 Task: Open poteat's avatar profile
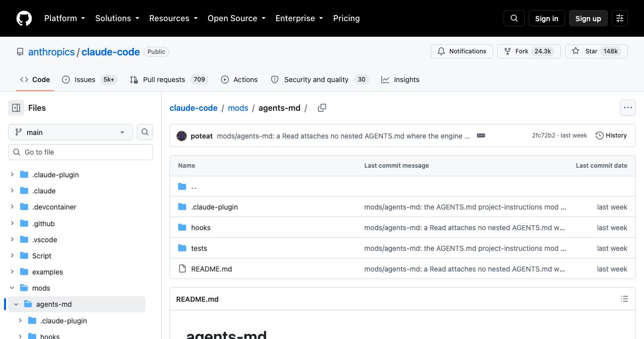tap(182, 135)
